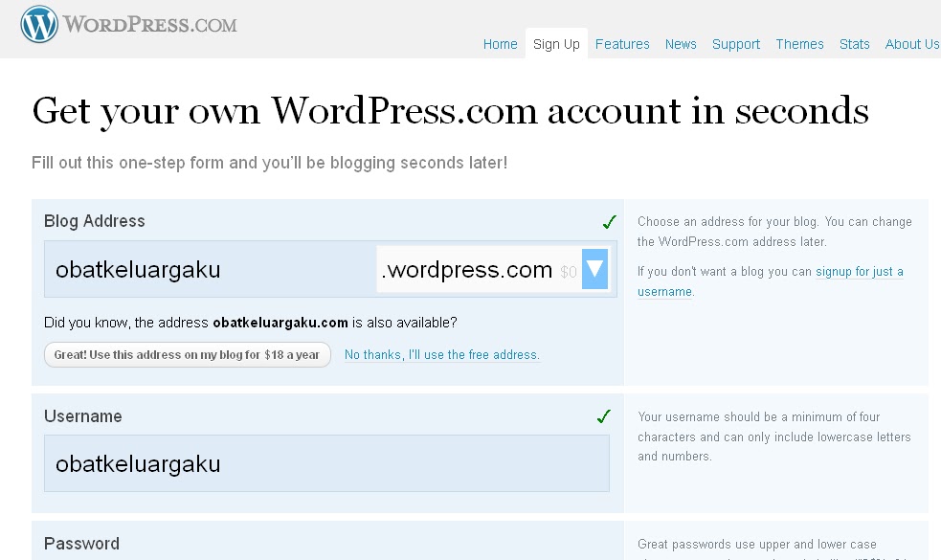Open the Features navigation tab

click(x=622, y=44)
